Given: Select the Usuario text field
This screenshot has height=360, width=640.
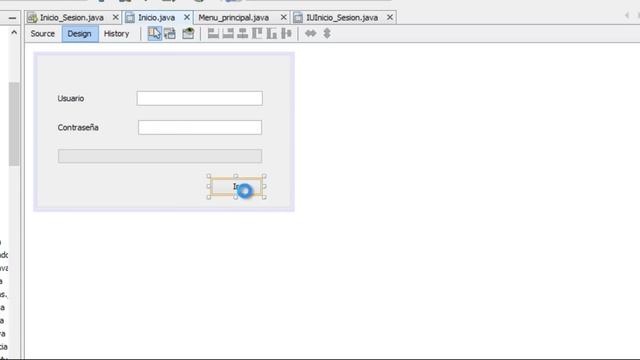Looking at the screenshot, I should coord(200,98).
